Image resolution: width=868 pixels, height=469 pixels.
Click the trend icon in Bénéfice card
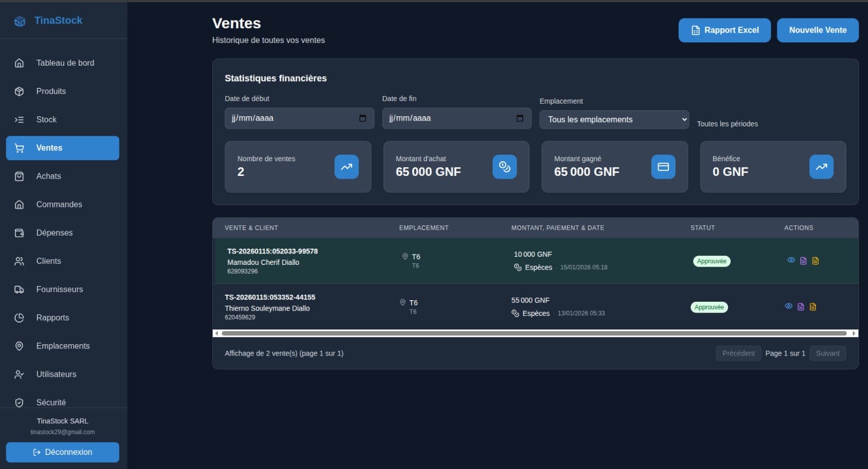[821, 167]
